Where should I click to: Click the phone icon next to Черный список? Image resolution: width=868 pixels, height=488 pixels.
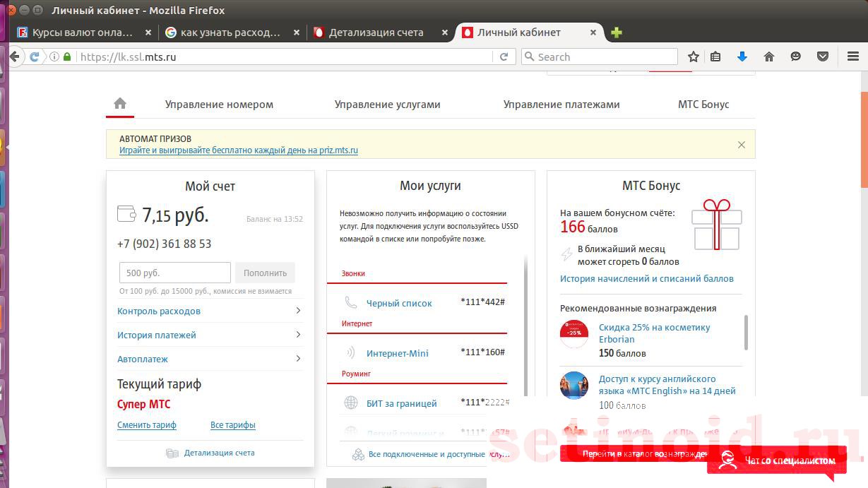coord(350,302)
